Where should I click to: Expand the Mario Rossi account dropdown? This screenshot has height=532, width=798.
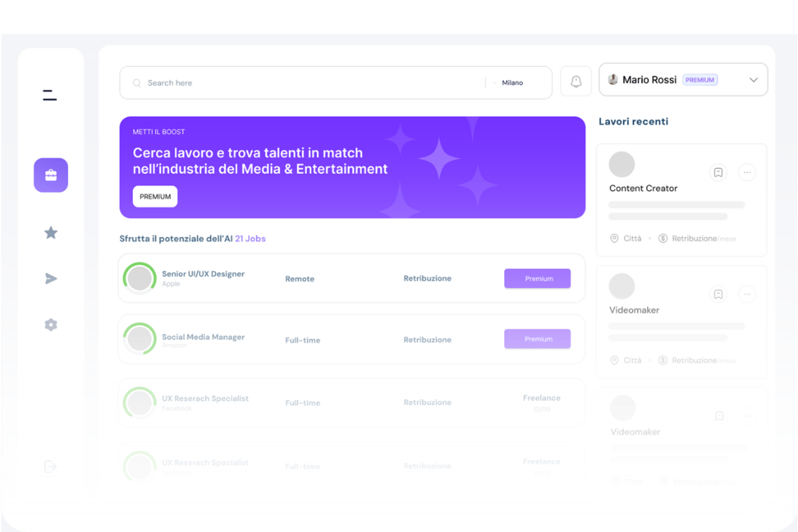point(753,80)
